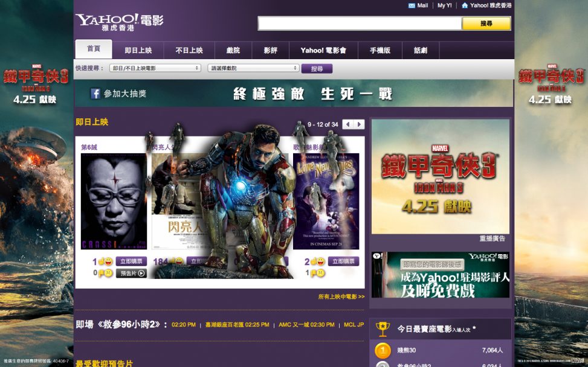Click the main search input field

360,24
